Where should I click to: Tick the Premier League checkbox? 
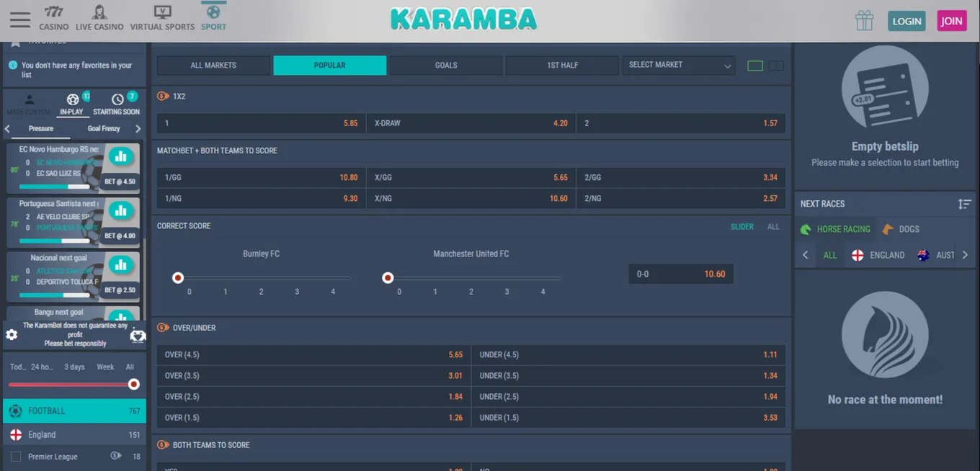(16, 457)
